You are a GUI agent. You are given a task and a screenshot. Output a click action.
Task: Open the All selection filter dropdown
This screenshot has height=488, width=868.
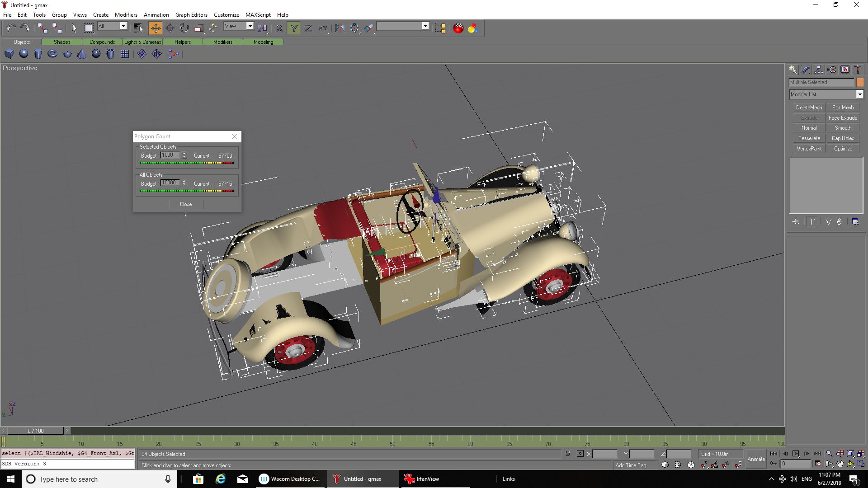coord(123,26)
